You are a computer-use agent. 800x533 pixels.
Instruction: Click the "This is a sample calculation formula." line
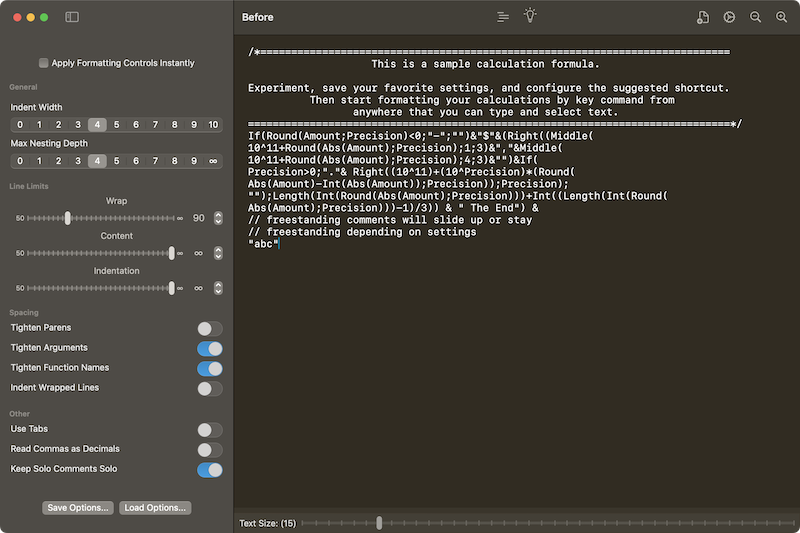(x=486, y=64)
